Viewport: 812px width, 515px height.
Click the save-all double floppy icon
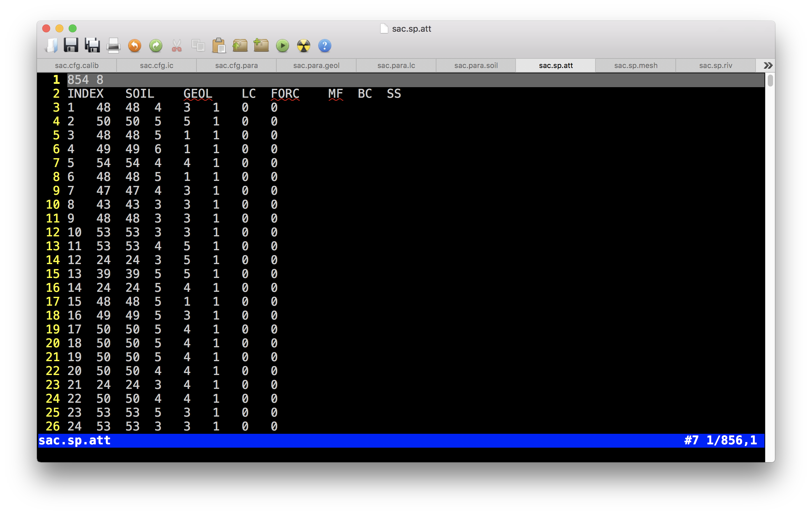[92, 46]
